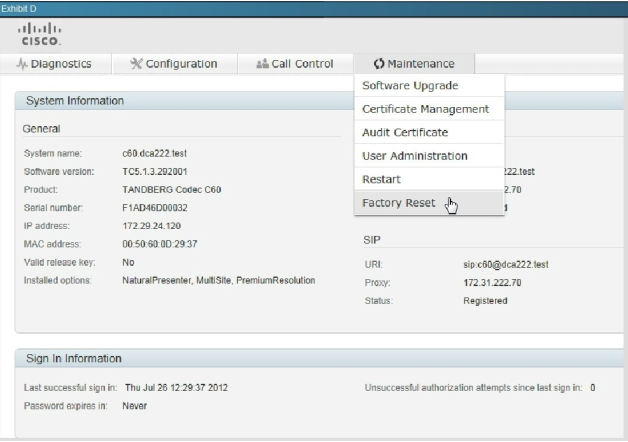Viewport: 628px width, 442px height.
Task: Click the Call Control people icon
Action: [x=262, y=64]
